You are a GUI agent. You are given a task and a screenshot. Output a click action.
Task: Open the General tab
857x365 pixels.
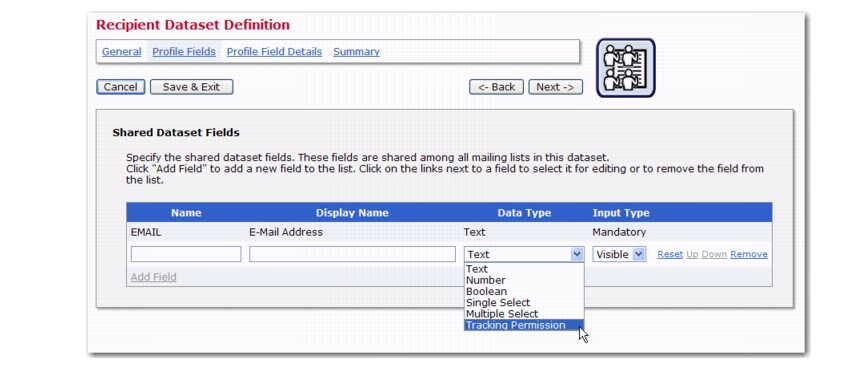121,51
